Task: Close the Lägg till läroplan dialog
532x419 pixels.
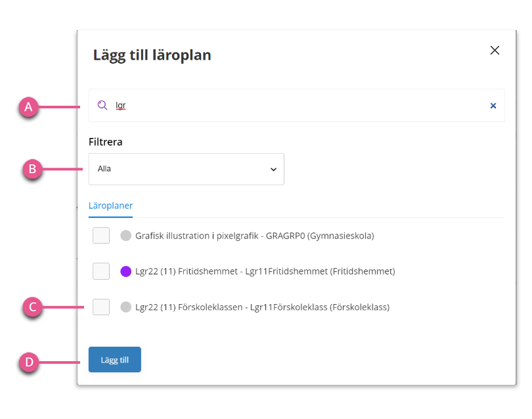Action: 495,50
